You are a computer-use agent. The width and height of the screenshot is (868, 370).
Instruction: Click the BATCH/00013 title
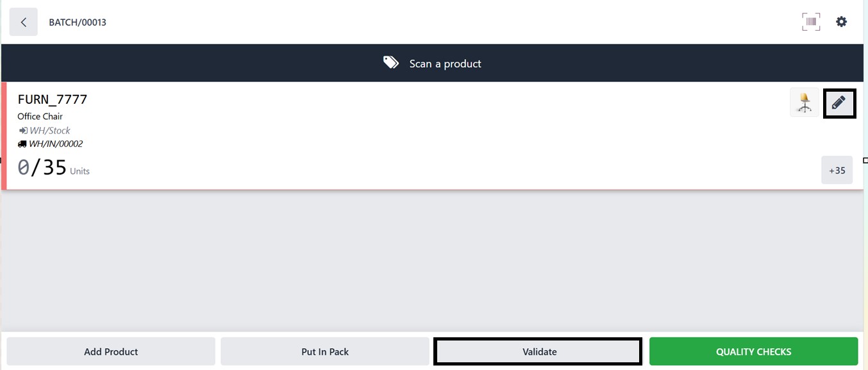click(78, 22)
